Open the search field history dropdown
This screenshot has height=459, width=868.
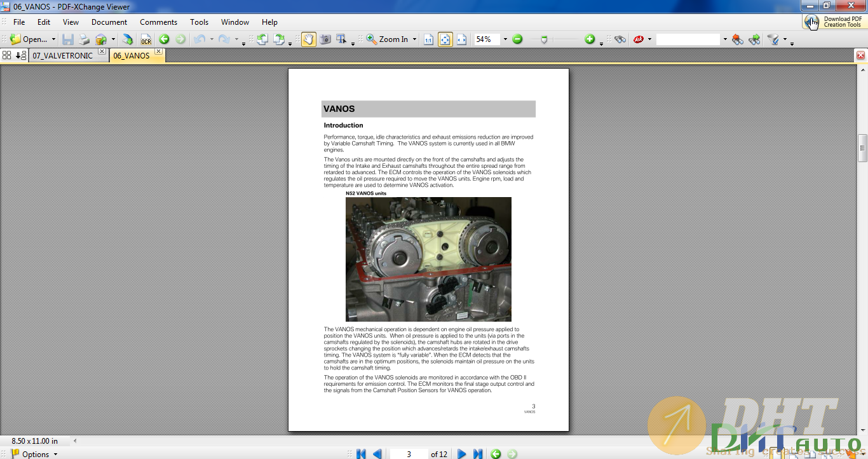pyautogui.click(x=724, y=39)
